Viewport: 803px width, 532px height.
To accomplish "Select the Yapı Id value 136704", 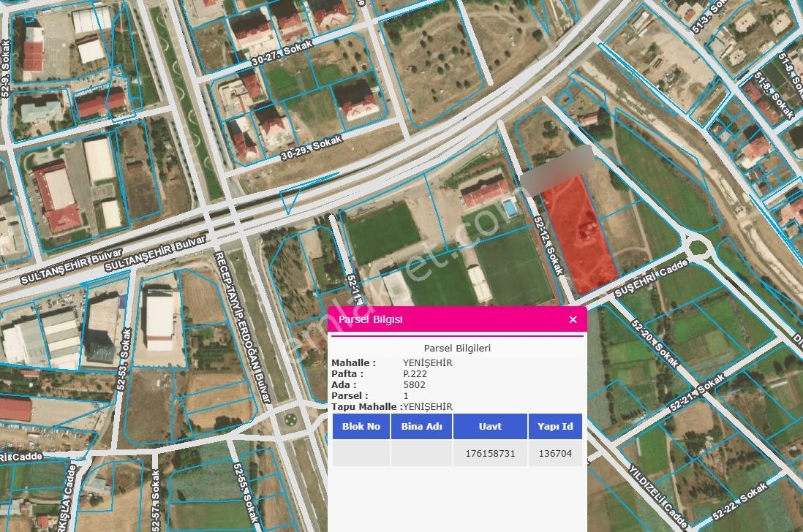I will click(x=555, y=454).
